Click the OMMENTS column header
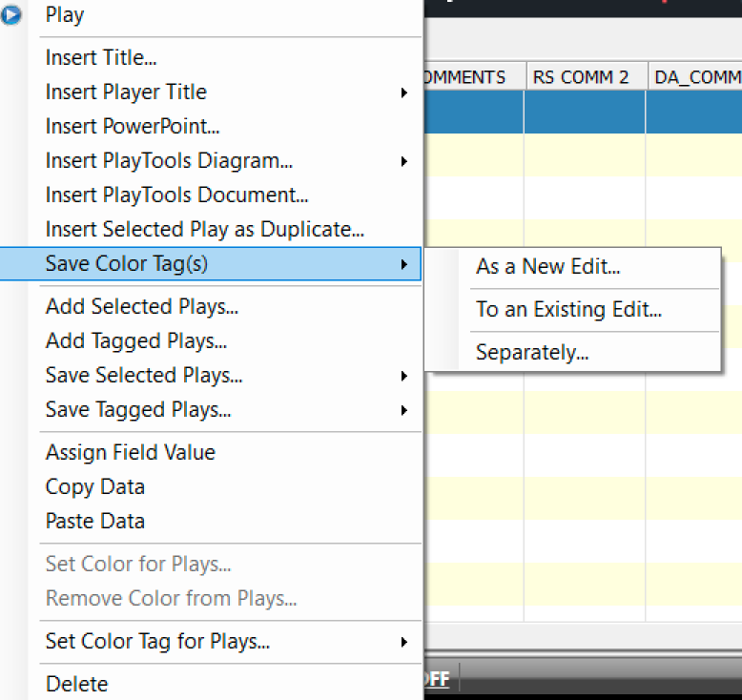 [x=475, y=76]
